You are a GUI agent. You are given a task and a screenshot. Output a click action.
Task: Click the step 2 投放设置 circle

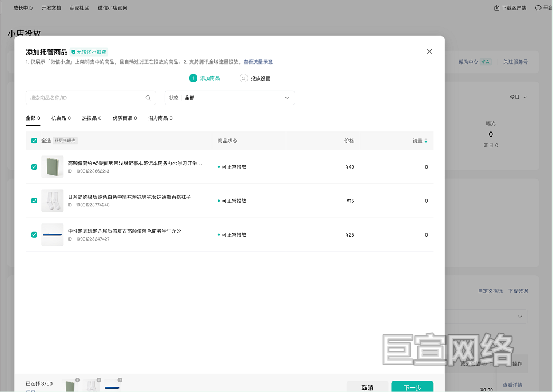(244, 78)
